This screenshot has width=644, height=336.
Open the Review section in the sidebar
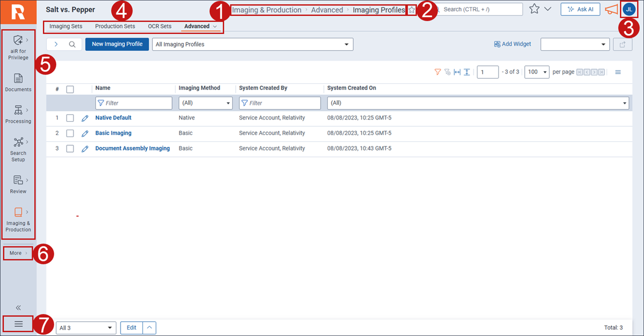point(18,184)
